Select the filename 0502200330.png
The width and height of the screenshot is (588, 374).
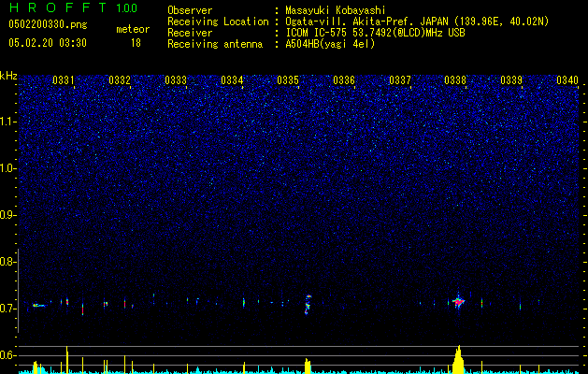coord(48,25)
